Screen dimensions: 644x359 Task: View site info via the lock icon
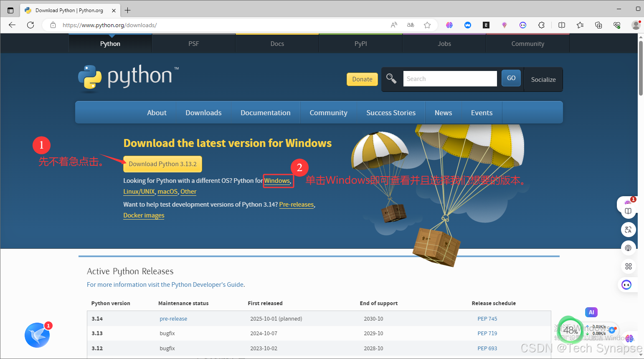click(x=53, y=25)
